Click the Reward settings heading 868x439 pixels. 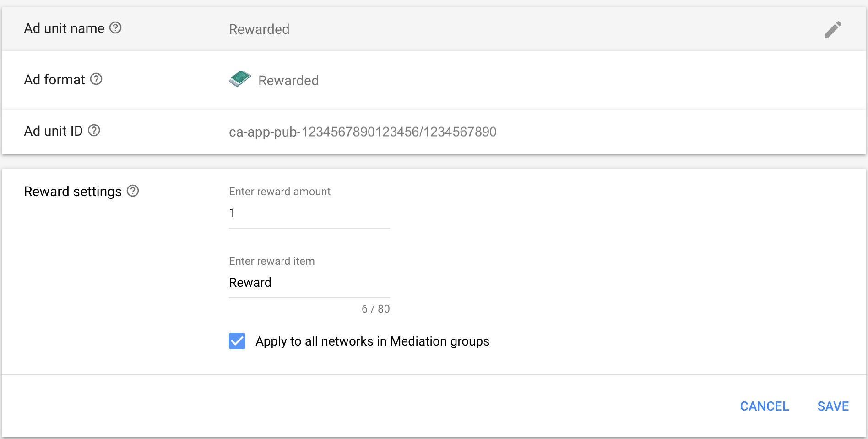pos(73,192)
